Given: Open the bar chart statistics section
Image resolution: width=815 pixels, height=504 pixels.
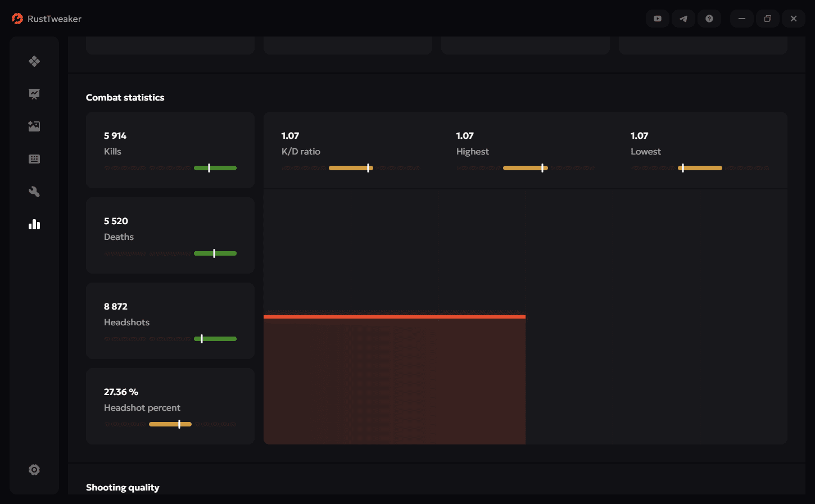Looking at the screenshot, I should (34, 224).
